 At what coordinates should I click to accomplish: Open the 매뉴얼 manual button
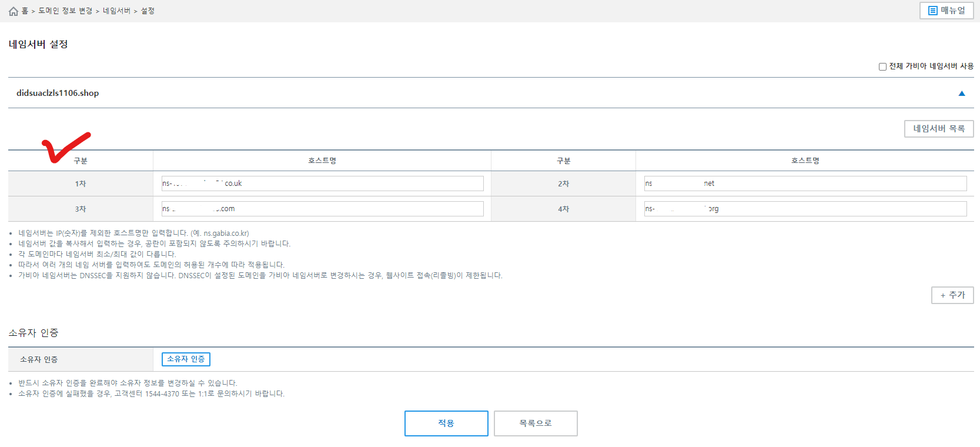(x=946, y=11)
